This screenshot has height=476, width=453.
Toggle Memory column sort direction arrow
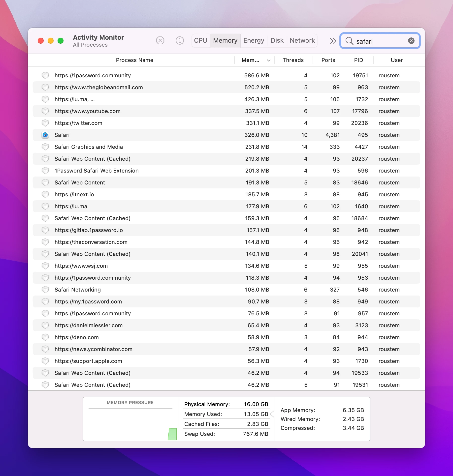click(x=268, y=60)
